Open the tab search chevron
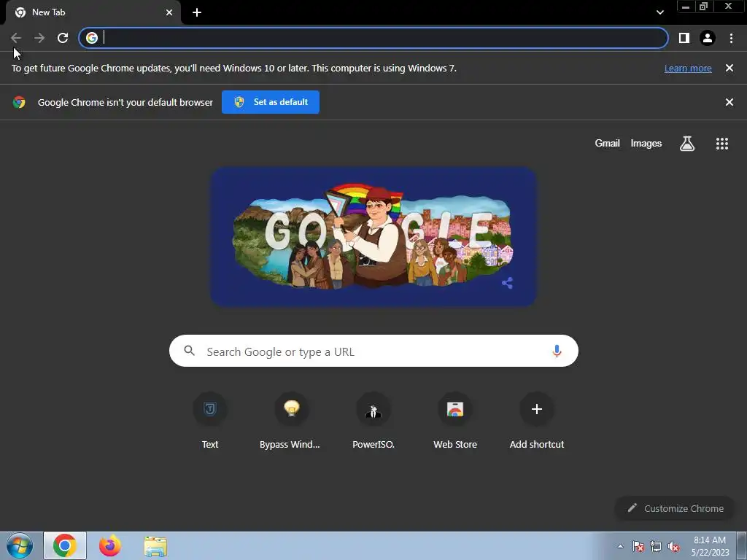Image resolution: width=747 pixels, height=560 pixels. [x=659, y=12]
